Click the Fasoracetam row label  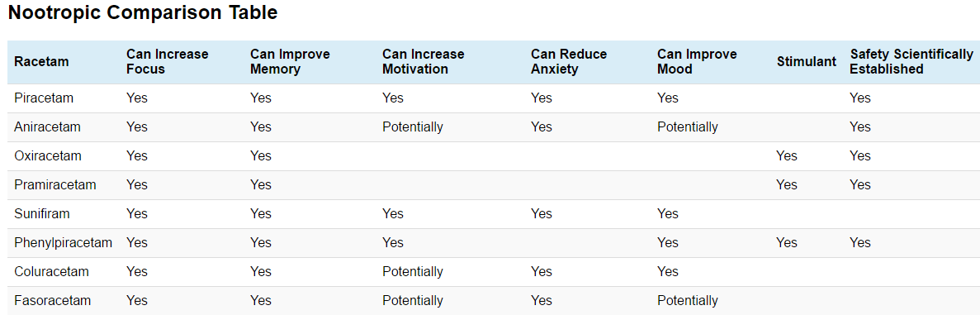point(51,301)
